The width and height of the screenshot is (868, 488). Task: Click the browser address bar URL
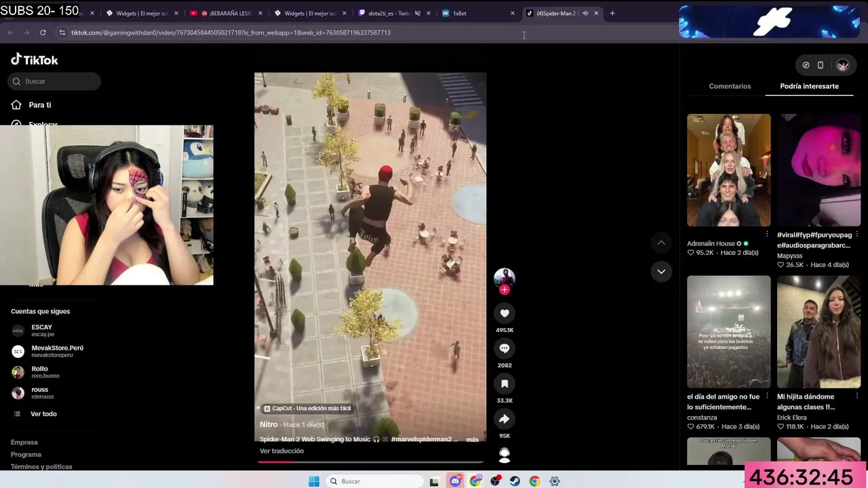click(231, 33)
